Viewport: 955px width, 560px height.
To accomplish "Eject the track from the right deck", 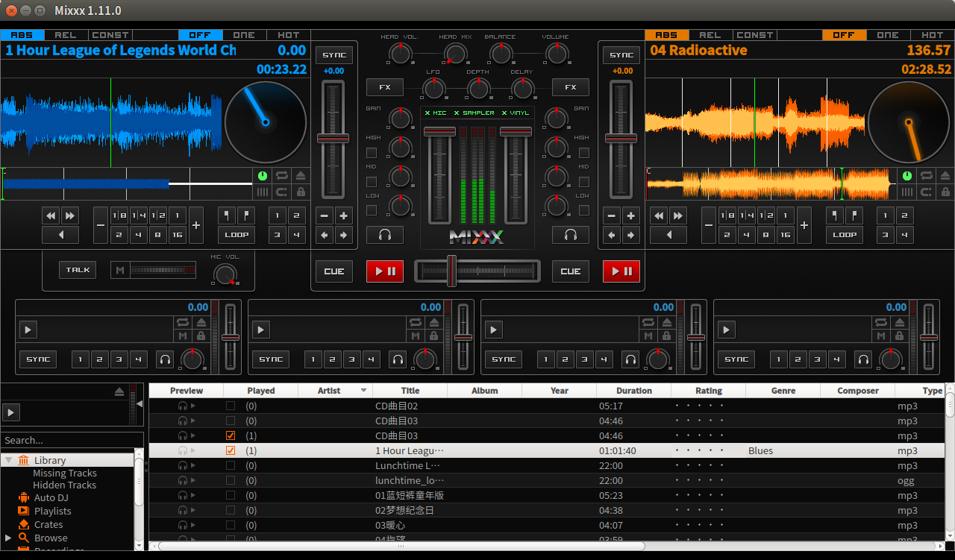I will point(945,176).
